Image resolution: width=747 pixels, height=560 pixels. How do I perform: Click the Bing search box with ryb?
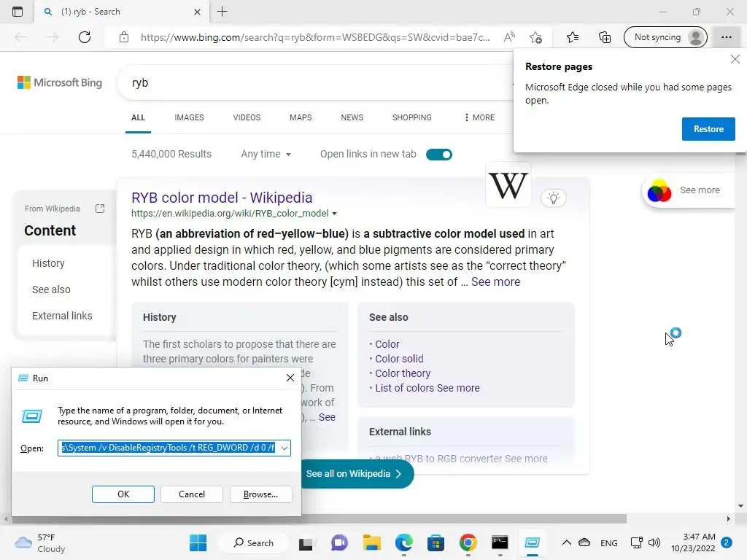click(x=314, y=82)
